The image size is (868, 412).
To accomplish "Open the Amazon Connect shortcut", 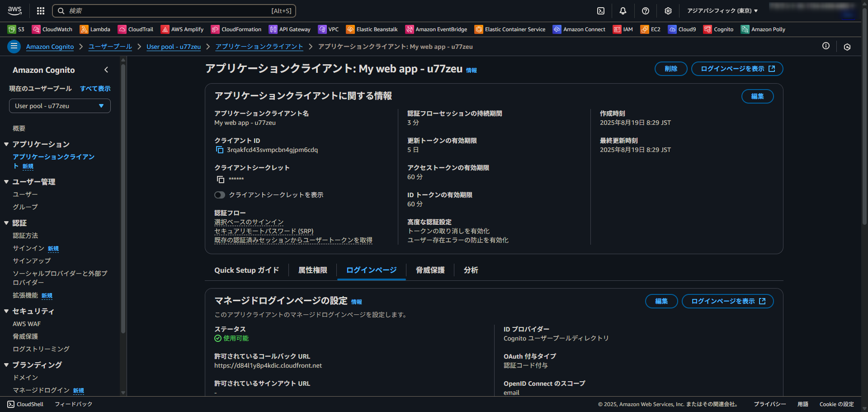I will (x=579, y=29).
